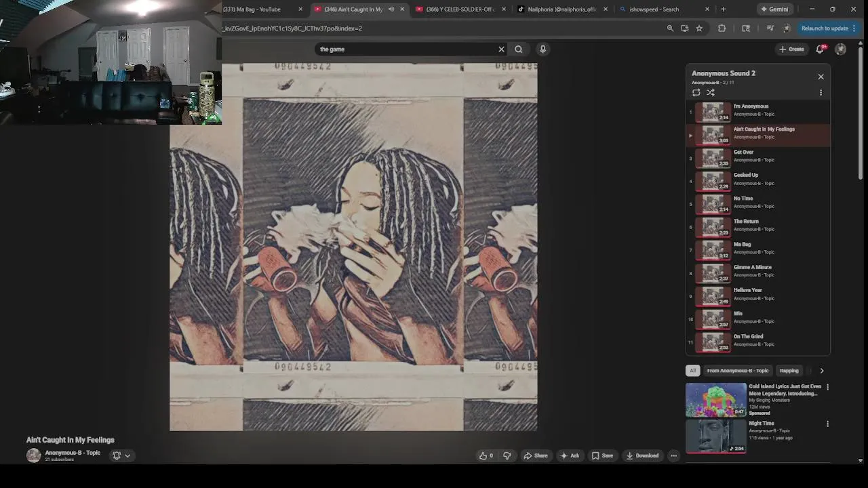Mute the playing tab via speaker icon
The height and width of the screenshot is (488, 868).
click(391, 9)
